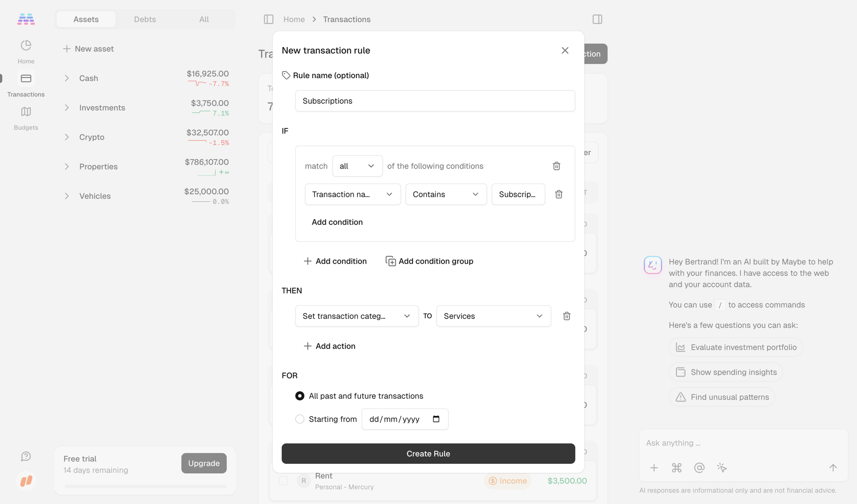
Task: Click the Upgrade button for the free trial
Action: point(204,463)
